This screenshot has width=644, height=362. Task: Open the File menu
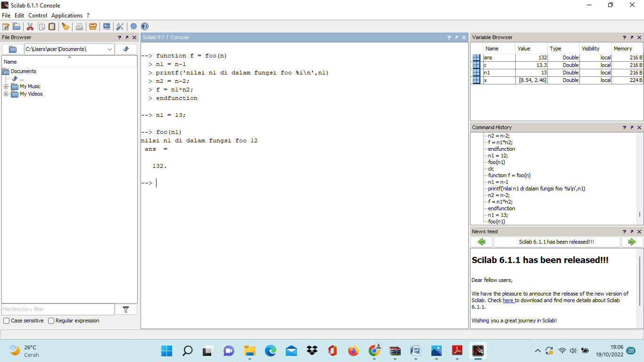click(x=6, y=16)
